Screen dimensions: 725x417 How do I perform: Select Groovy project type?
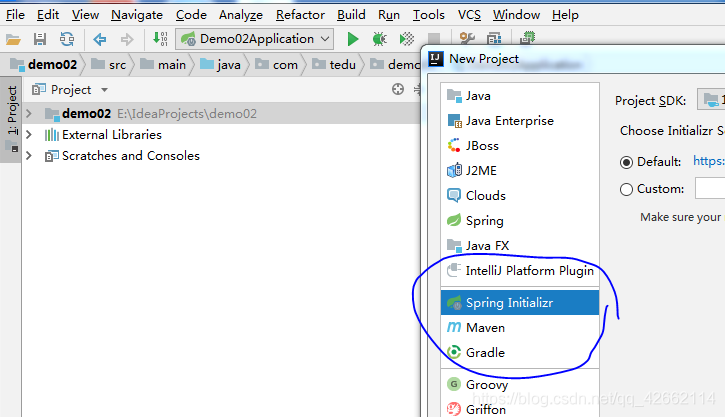click(x=520, y=385)
